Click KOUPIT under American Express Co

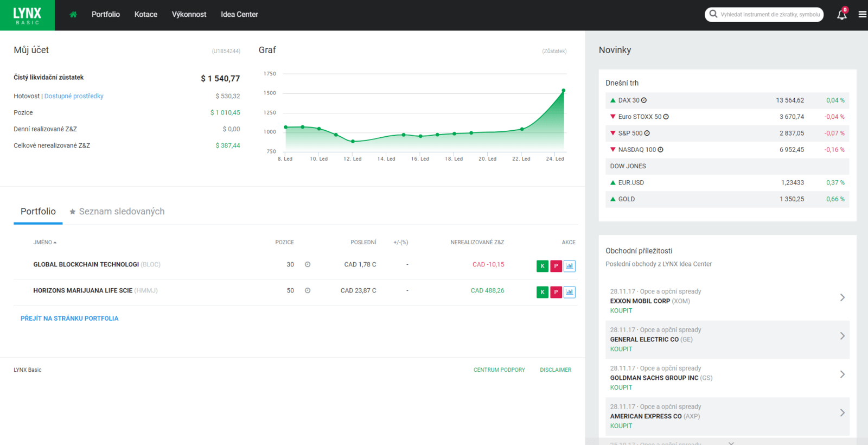click(621, 427)
